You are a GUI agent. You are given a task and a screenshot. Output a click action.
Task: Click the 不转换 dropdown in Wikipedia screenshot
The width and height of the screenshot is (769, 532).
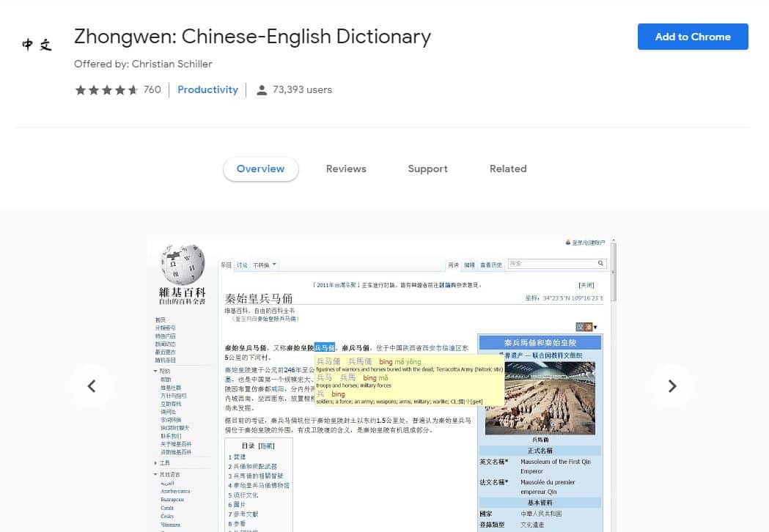click(x=265, y=265)
